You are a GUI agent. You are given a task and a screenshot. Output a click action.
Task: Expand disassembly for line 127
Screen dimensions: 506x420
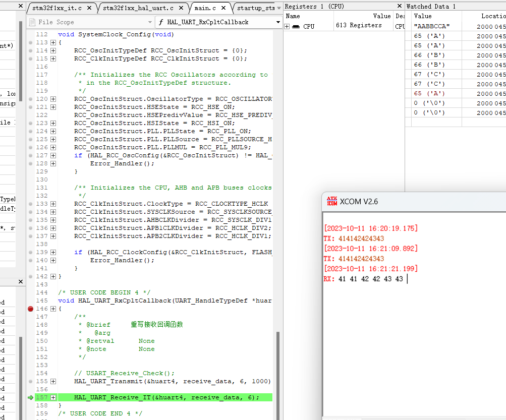[53, 155]
